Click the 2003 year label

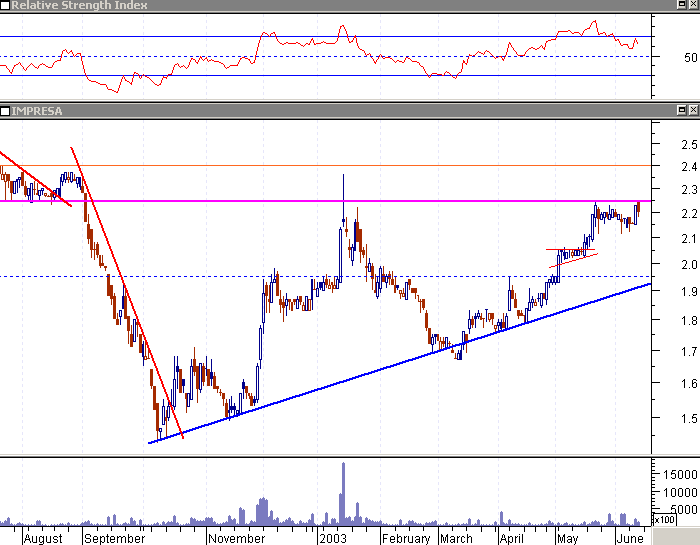pos(333,538)
